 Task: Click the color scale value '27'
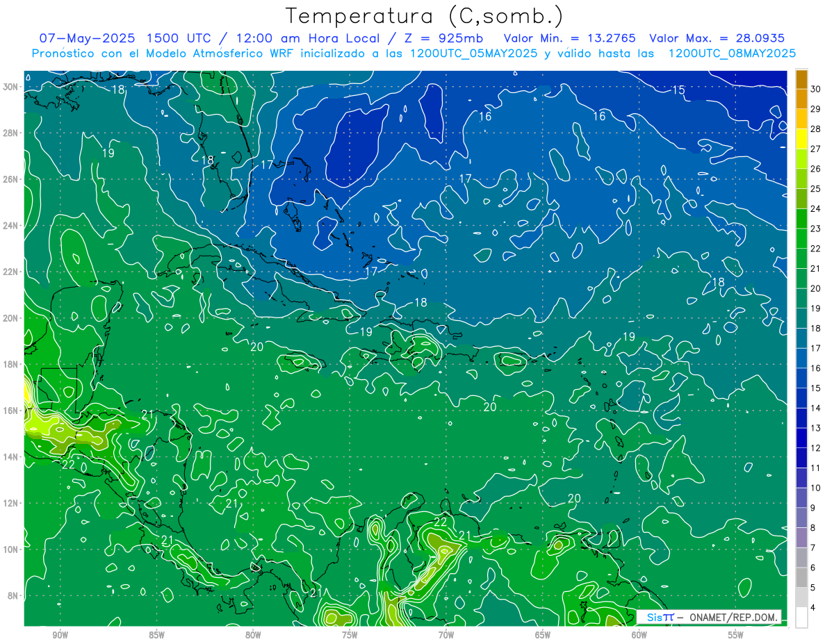pos(816,149)
